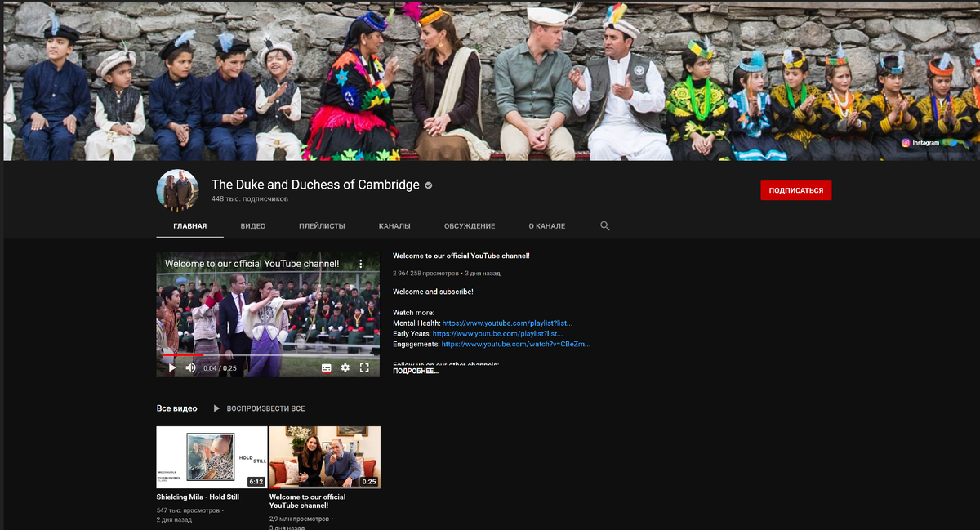Image resolution: width=980 pixels, height=530 pixels.
Task: Click the channel avatar picture
Action: [x=177, y=190]
